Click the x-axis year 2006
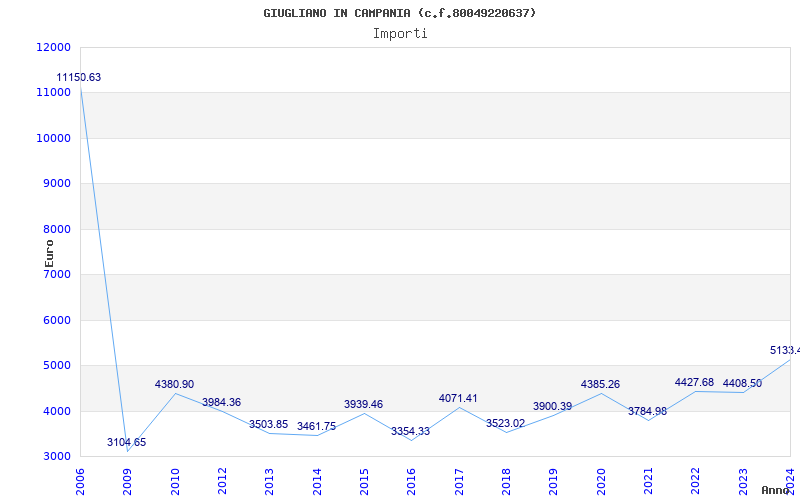 tap(80, 481)
